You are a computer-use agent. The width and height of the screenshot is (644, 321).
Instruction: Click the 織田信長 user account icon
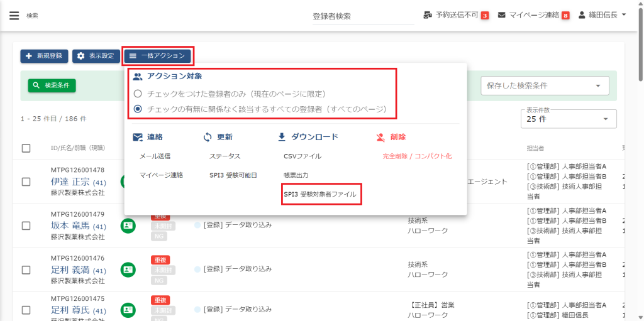[x=582, y=15]
